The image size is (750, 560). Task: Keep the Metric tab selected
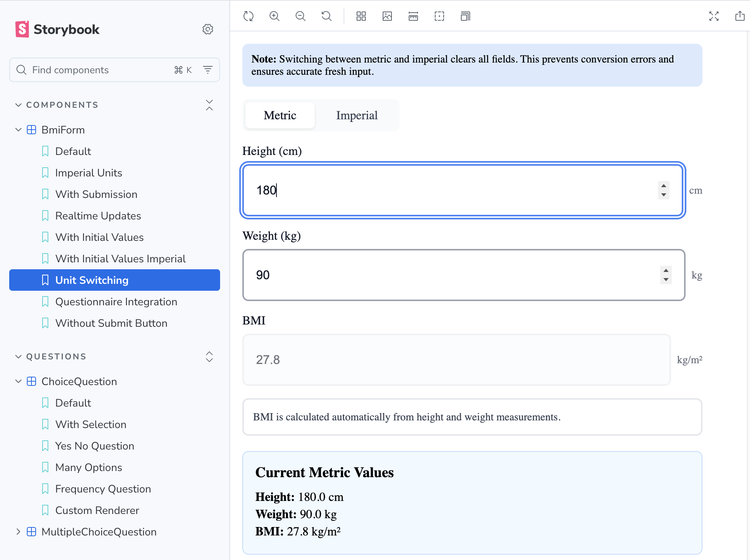coord(280,115)
